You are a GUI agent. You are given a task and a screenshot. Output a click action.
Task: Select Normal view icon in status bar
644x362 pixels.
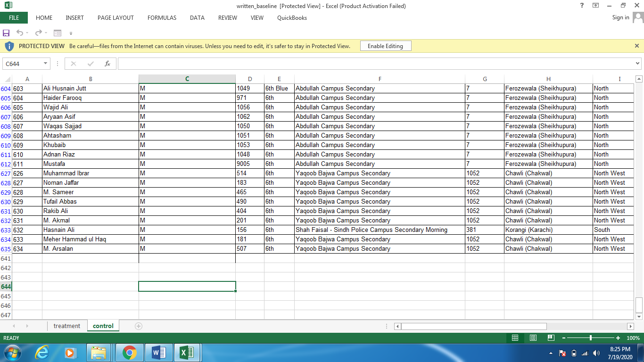tap(515, 338)
